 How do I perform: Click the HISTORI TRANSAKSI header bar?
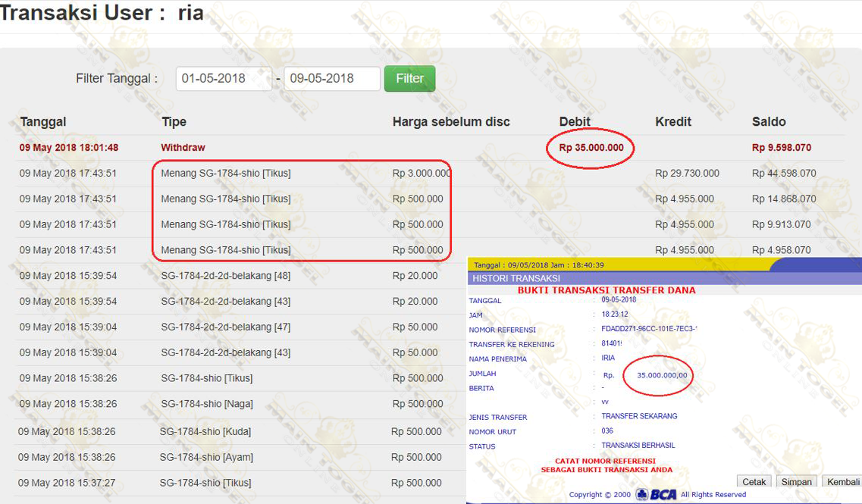click(663, 278)
